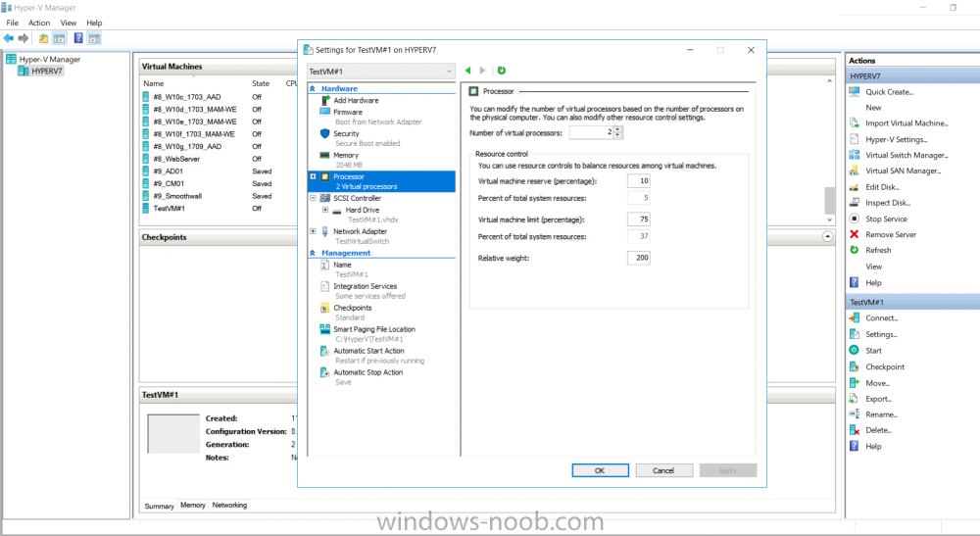Switch to the Summary tab
Screen dimensions: 980x536
click(x=160, y=506)
